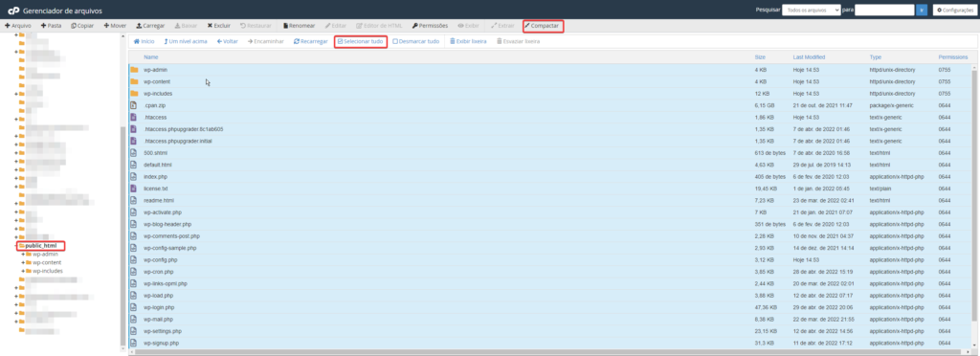The image size is (980, 356).
Task: Collapse the public_html tree node
Action: [16, 245]
